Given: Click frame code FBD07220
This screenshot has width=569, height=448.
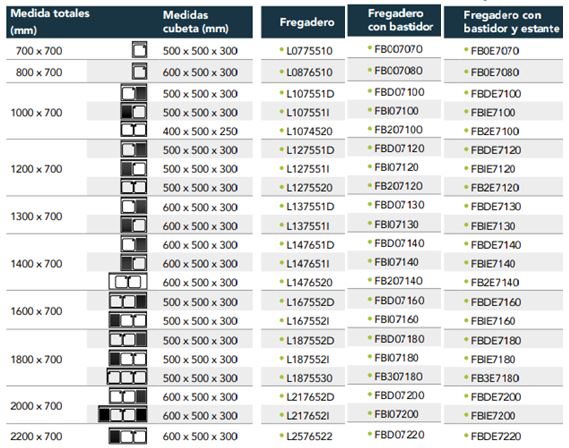Looking at the screenshot, I should pyautogui.click(x=400, y=434).
